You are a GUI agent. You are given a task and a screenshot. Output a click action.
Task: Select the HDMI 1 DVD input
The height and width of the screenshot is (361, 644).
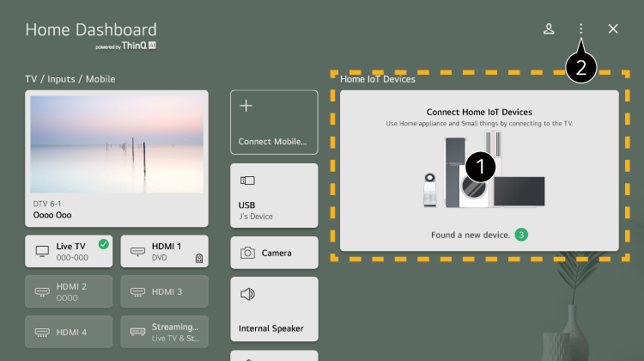[164, 251]
